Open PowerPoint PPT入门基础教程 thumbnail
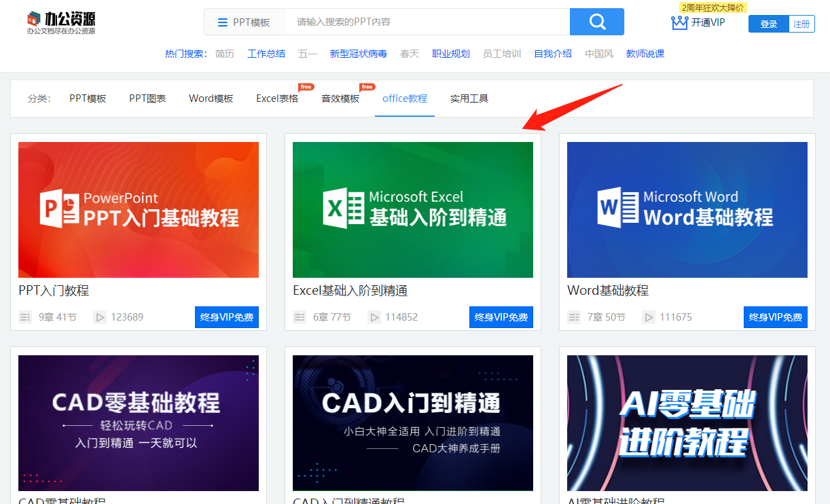830x504 pixels. (139, 210)
